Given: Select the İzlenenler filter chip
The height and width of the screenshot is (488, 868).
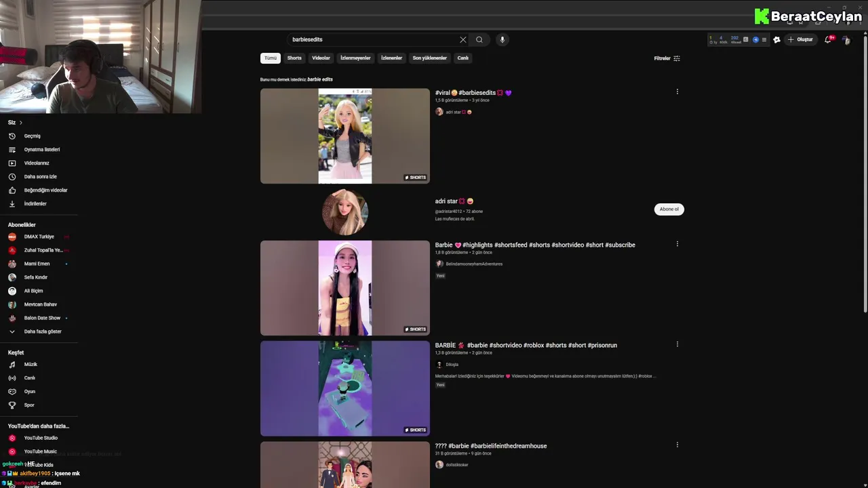Looking at the screenshot, I should [391, 58].
